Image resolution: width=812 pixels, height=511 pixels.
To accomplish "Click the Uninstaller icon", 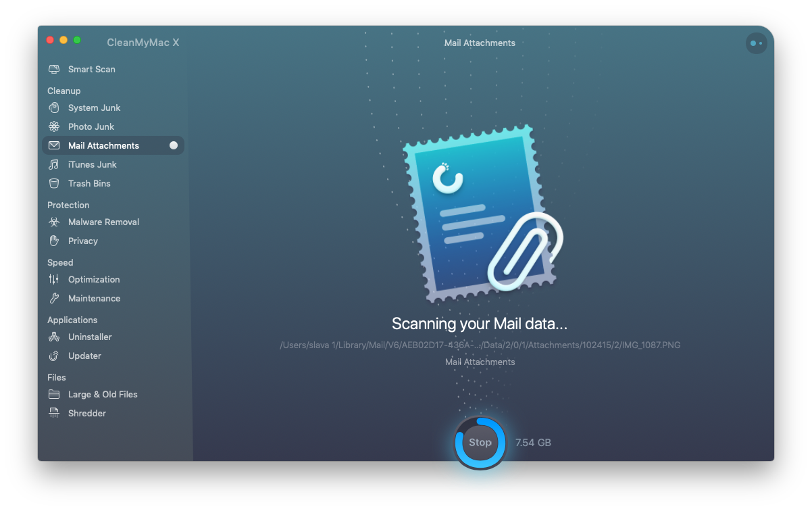I will pyautogui.click(x=54, y=337).
